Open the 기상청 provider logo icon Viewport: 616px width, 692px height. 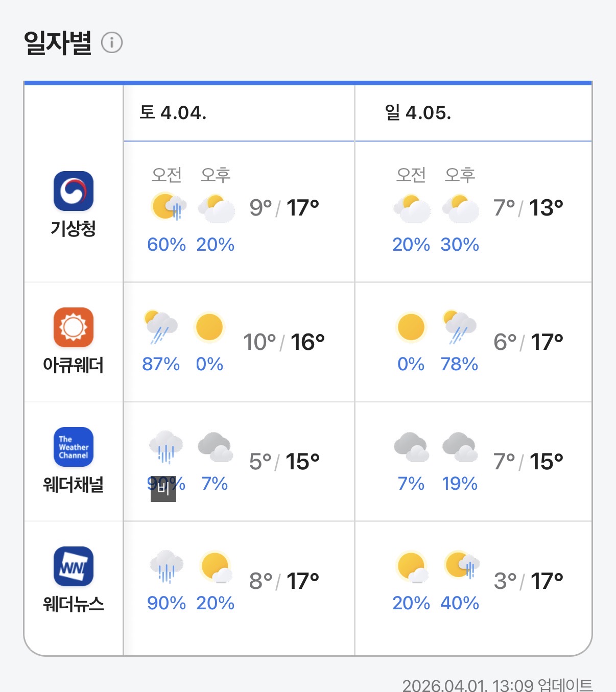pyautogui.click(x=74, y=191)
